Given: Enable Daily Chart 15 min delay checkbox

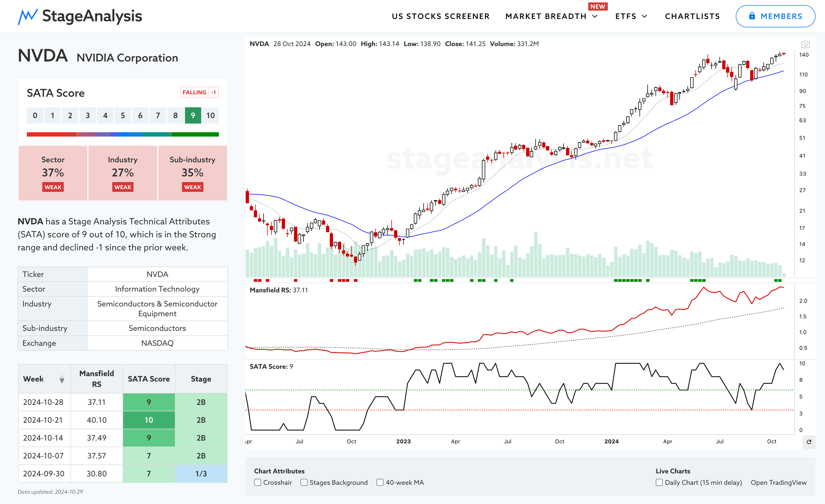Looking at the screenshot, I should 659,482.
